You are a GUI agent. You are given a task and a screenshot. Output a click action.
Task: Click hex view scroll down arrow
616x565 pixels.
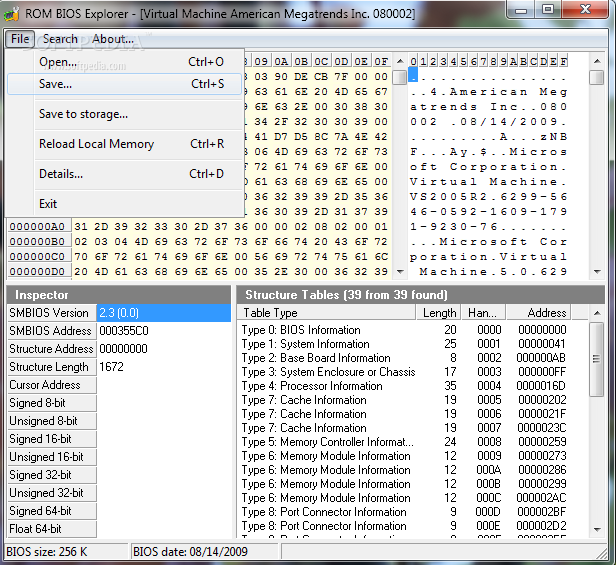point(400,271)
